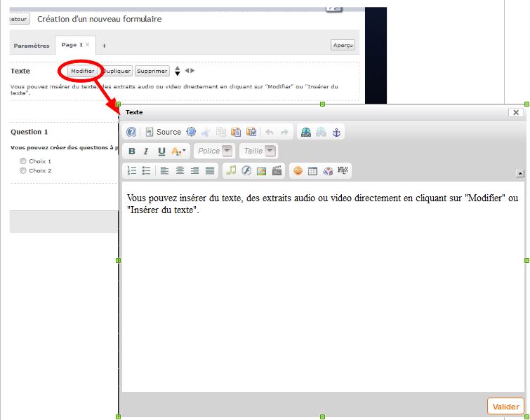This screenshot has height=420, width=530.
Task: Select the Choix 2 radio button
Action: (23, 170)
